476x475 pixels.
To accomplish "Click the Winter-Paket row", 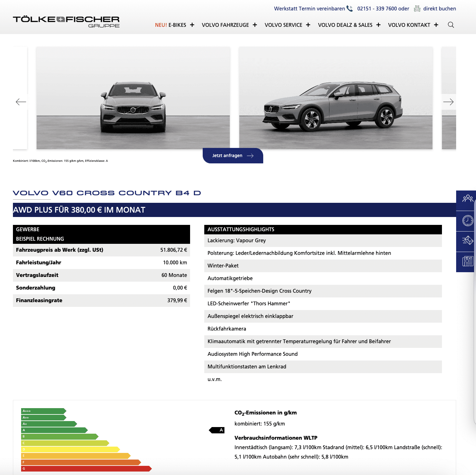I will pos(323,266).
